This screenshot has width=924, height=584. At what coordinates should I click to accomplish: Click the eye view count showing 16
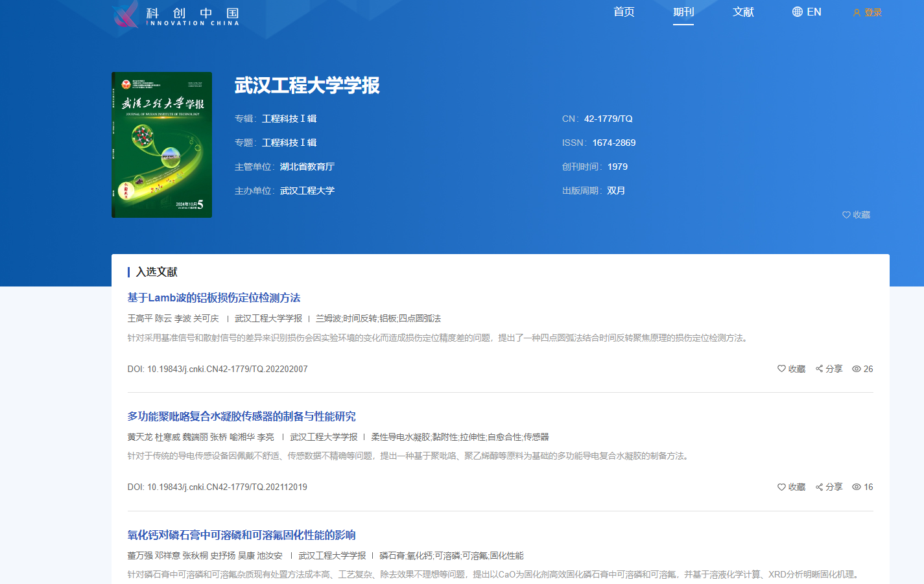(862, 487)
